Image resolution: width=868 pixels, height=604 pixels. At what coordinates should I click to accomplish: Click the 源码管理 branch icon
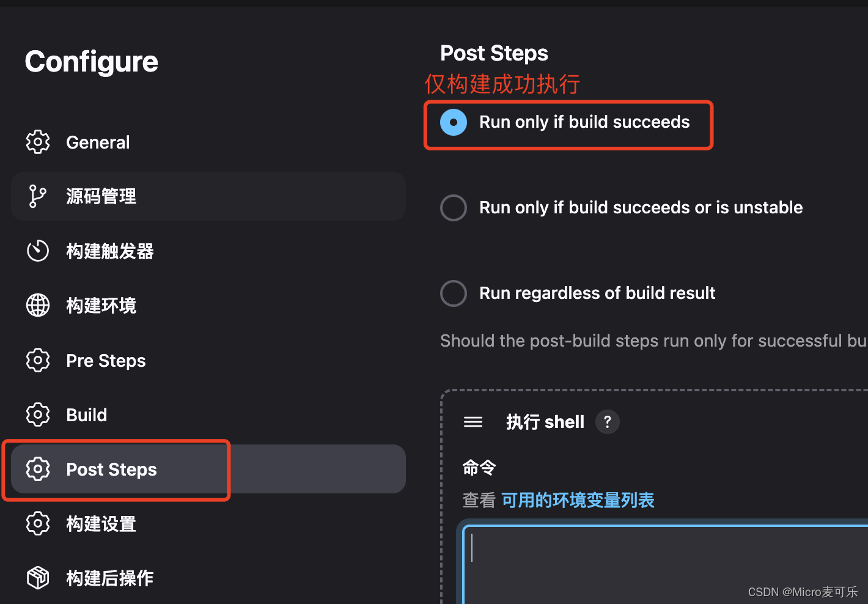[38, 196]
